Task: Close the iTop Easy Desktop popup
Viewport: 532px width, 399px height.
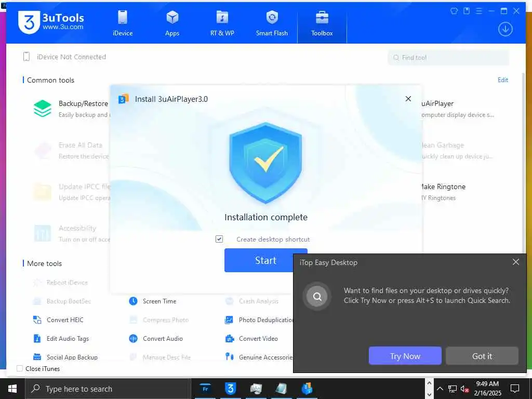Action: tap(516, 262)
